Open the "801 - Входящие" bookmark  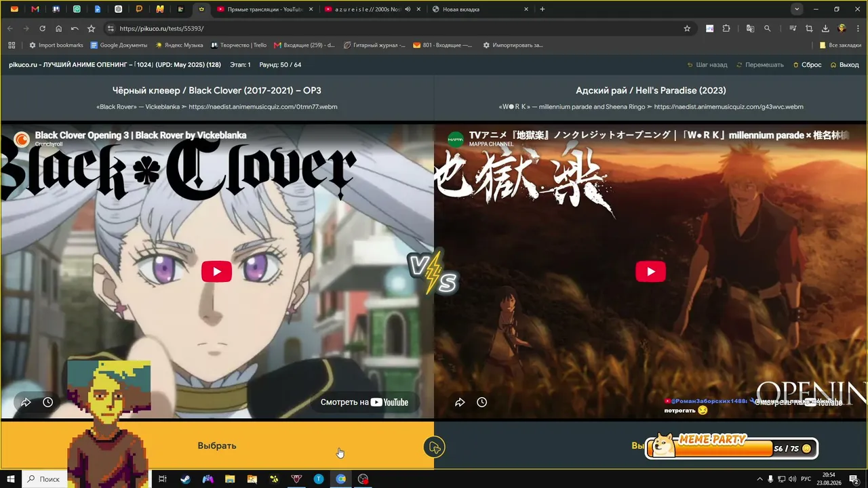[x=442, y=45]
